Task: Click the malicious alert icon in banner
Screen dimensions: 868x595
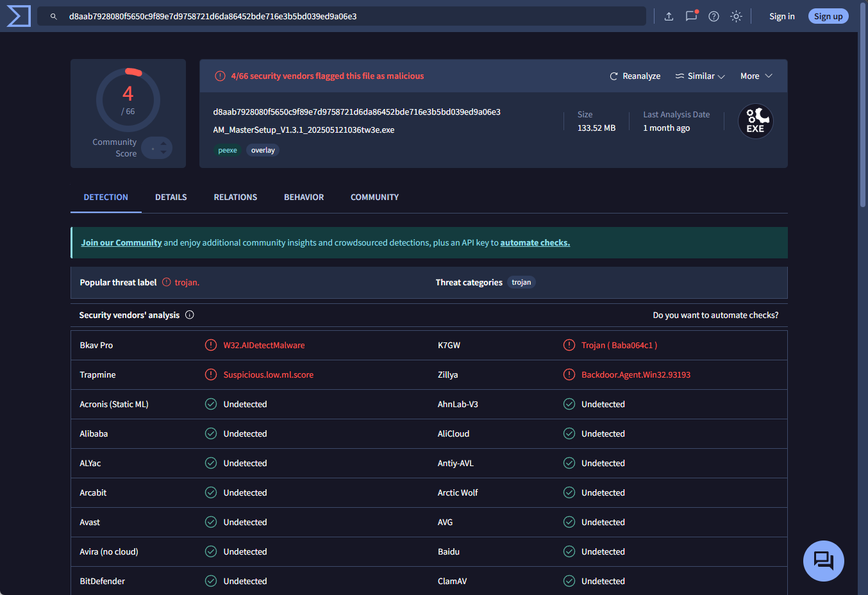Action: [220, 76]
